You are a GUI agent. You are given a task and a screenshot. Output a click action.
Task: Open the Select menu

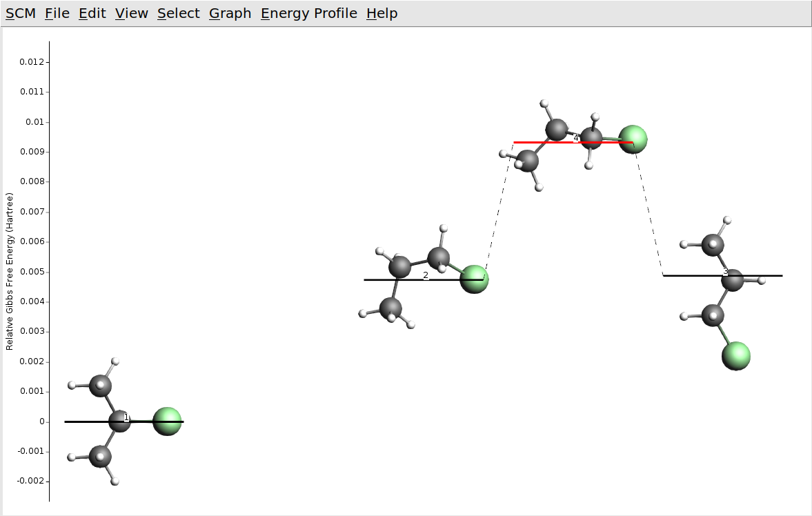pyautogui.click(x=178, y=14)
